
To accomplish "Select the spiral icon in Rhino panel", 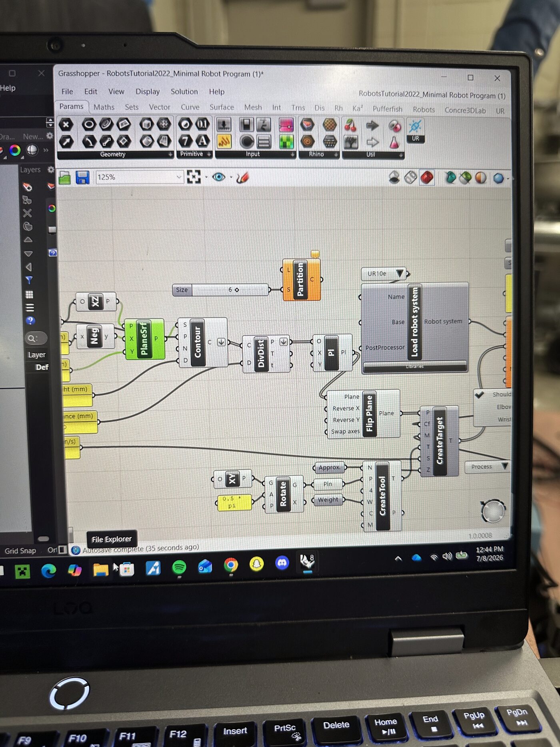I will point(307,142).
